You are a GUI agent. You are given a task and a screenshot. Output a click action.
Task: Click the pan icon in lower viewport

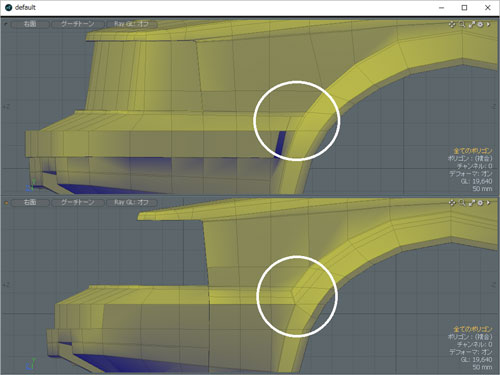coord(452,203)
